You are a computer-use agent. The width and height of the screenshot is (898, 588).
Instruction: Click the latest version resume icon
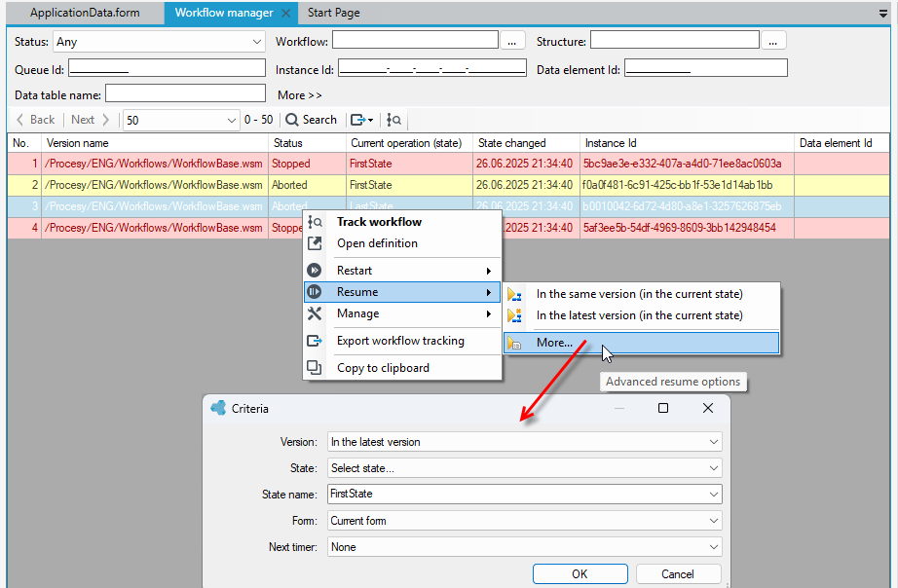tap(514, 315)
